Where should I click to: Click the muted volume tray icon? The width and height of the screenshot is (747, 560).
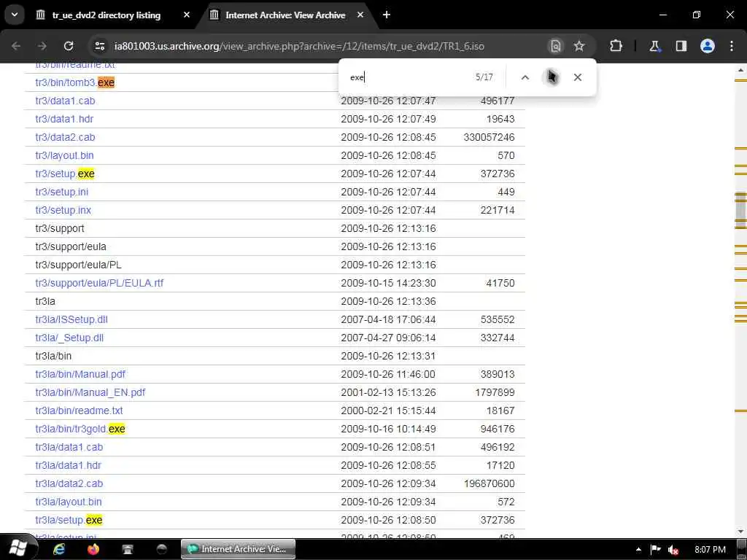(673, 550)
